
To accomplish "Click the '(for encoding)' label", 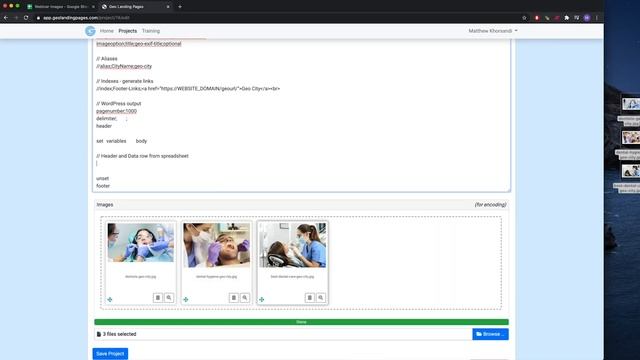I will (490, 205).
